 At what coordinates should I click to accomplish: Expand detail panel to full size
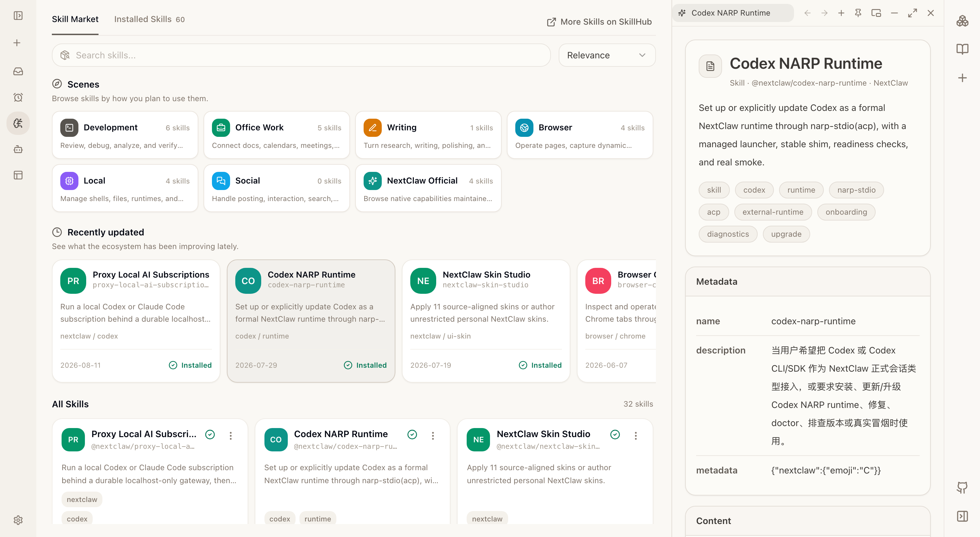tap(912, 13)
